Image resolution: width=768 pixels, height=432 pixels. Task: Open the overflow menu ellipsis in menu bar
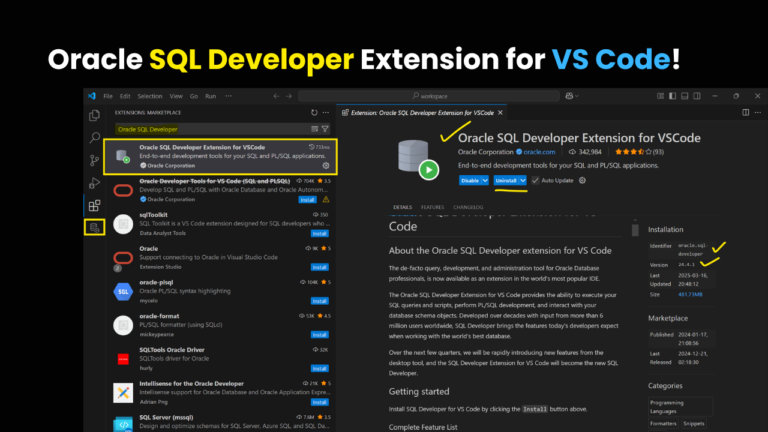click(228, 96)
